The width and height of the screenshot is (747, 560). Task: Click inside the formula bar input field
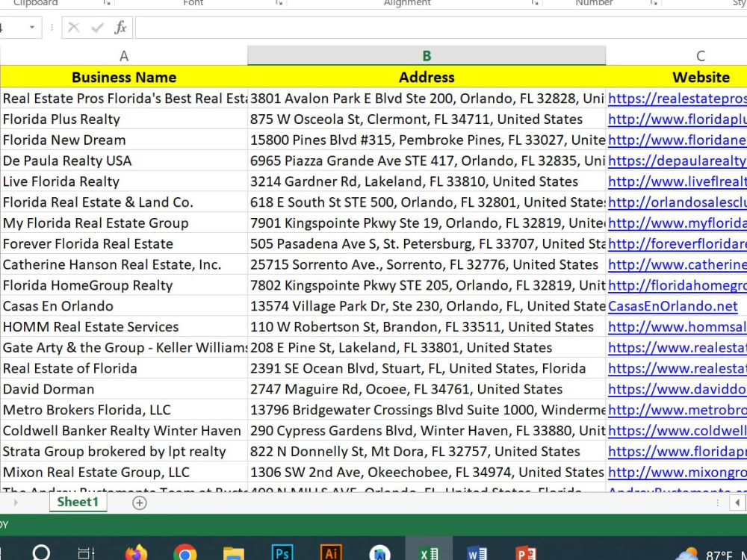(441, 27)
